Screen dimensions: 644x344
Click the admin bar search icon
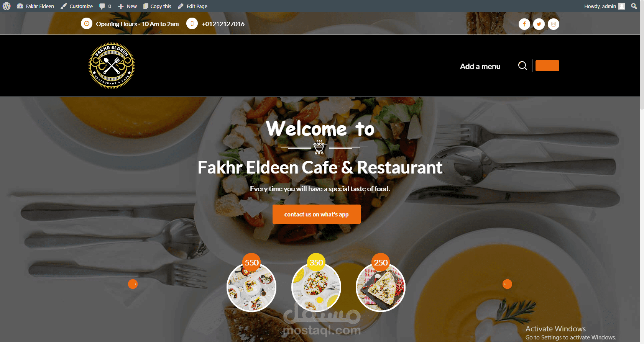tap(634, 6)
